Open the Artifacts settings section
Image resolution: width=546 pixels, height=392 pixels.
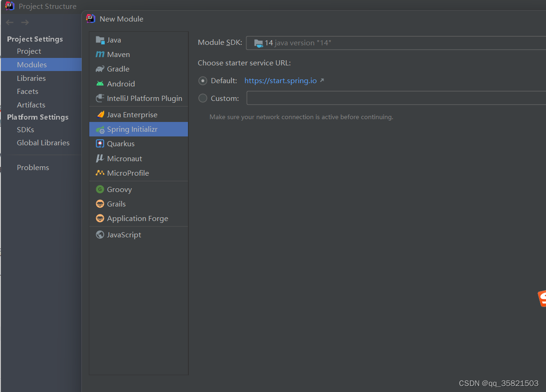click(x=31, y=105)
